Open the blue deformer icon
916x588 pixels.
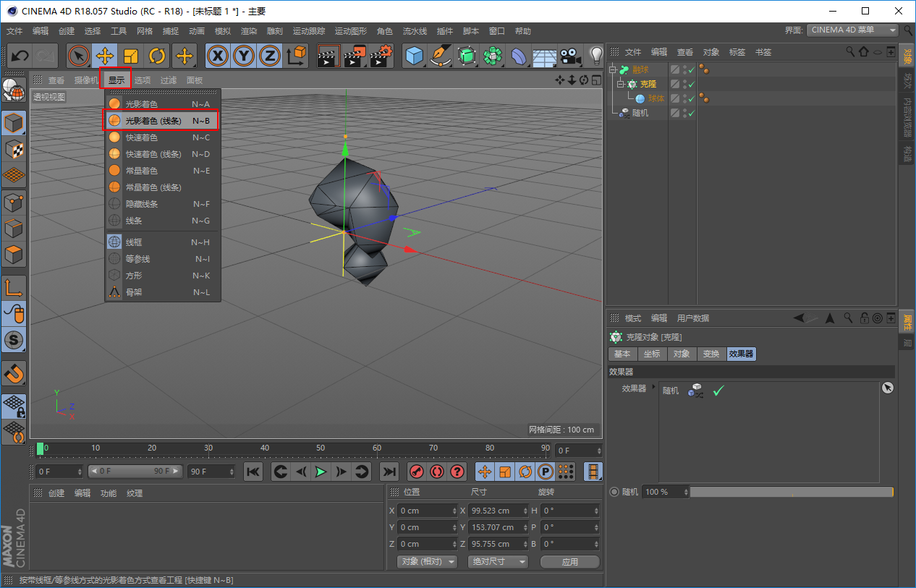[x=519, y=56]
